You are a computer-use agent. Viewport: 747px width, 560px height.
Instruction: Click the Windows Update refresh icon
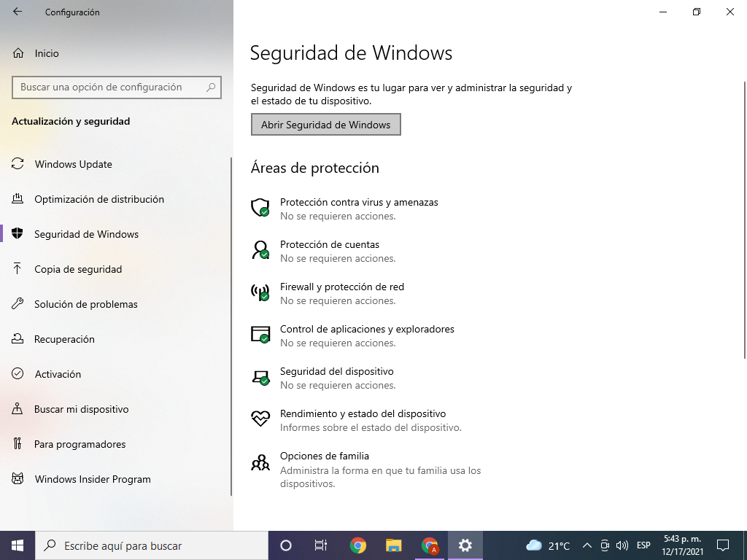[x=18, y=164]
